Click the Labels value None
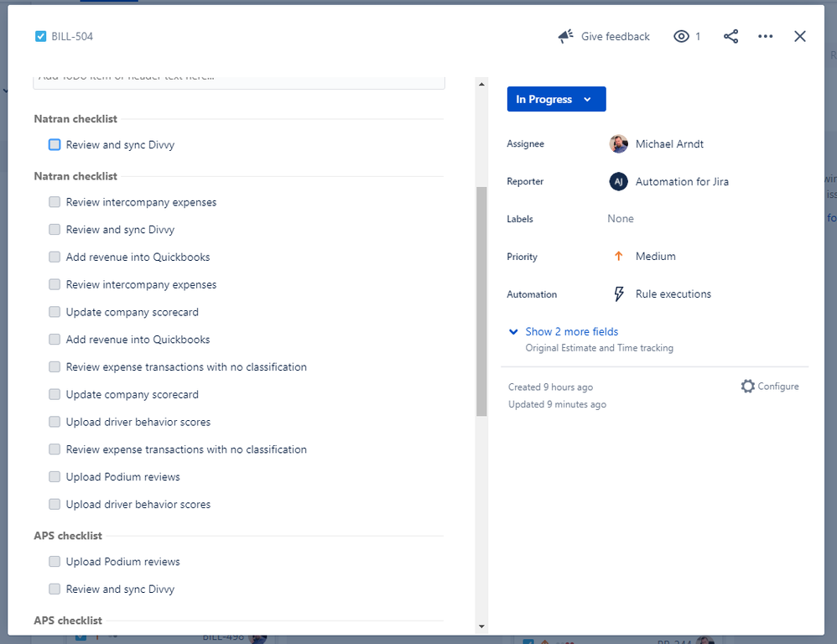837x644 pixels. 621,219
